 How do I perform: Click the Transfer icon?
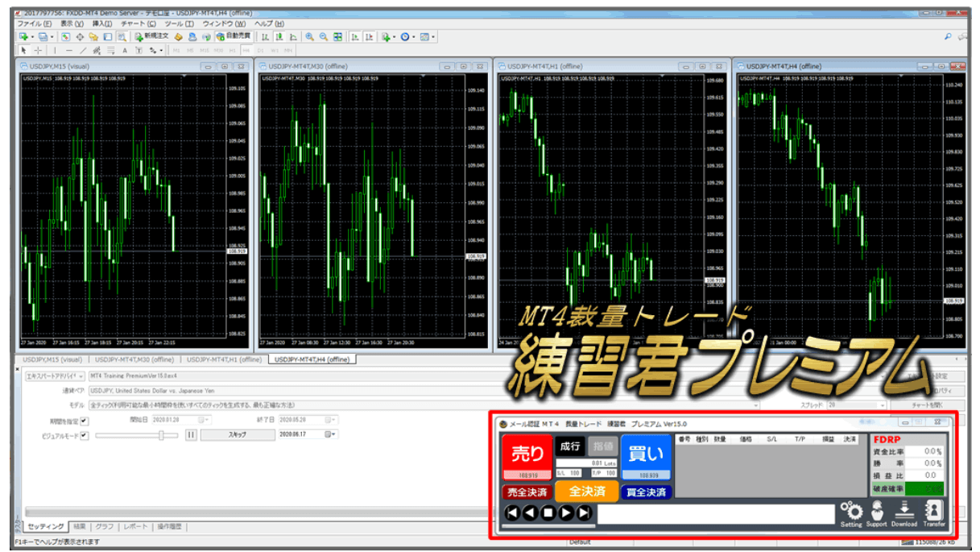(935, 514)
